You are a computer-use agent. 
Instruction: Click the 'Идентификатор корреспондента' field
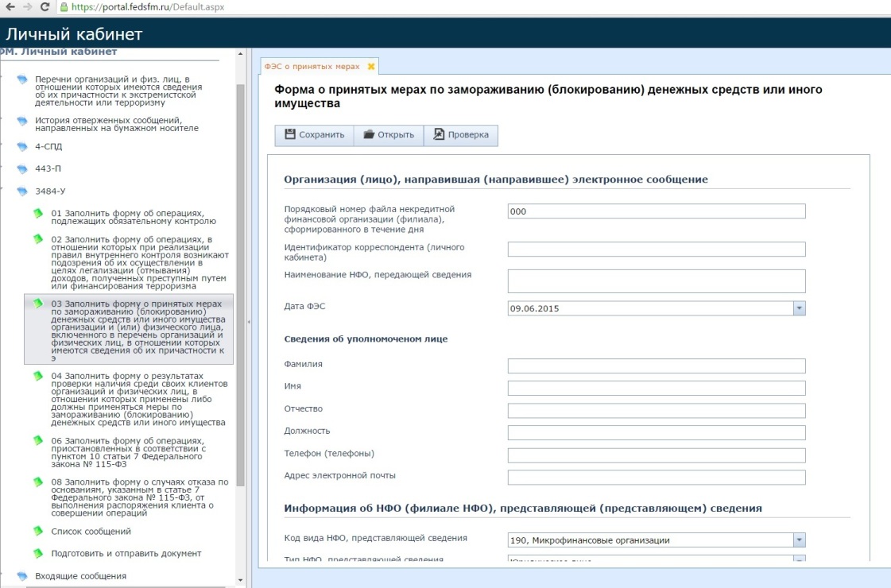pos(657,249)
